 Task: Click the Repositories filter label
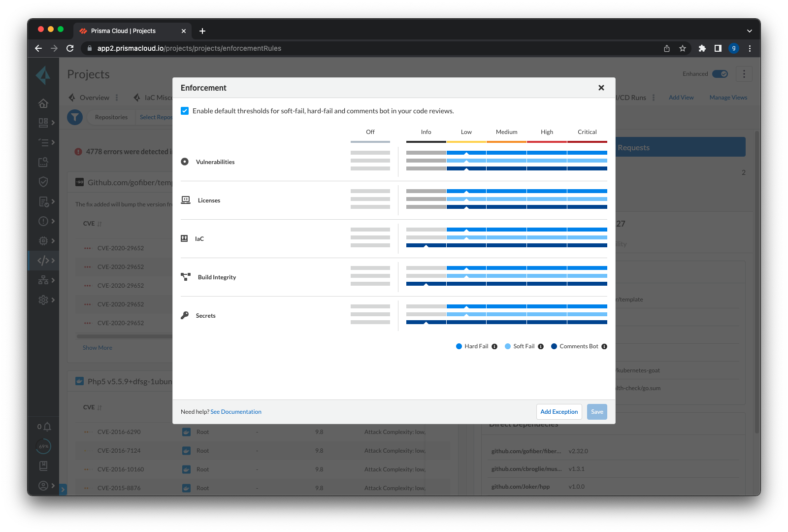[111, 117]
